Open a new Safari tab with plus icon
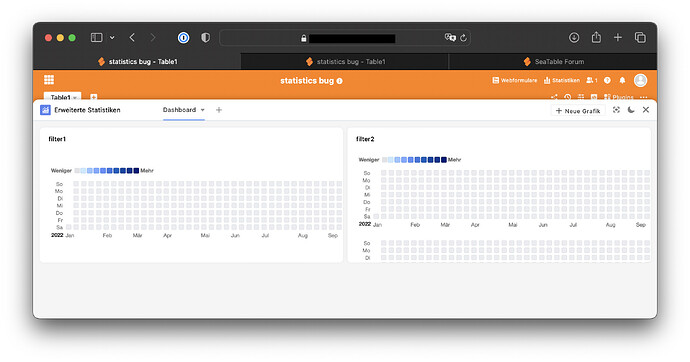The image size is (690, 362). click(x=618, y=38)
